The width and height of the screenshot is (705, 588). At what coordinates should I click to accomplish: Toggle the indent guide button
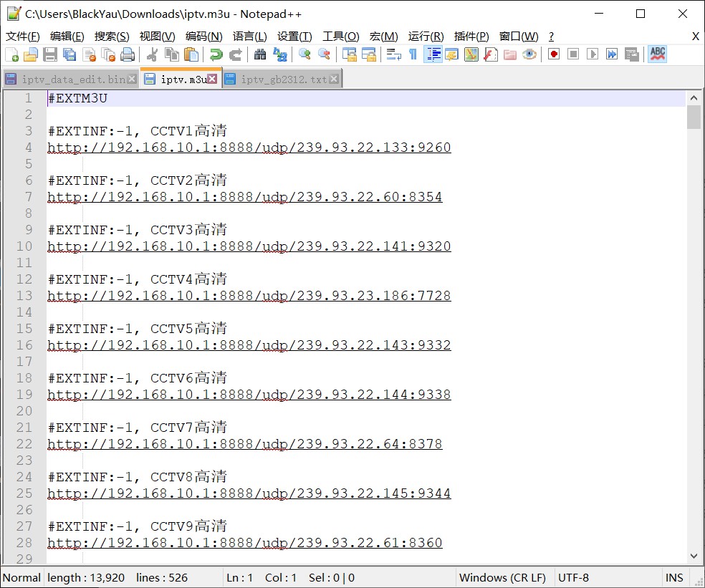coord(433,54)
